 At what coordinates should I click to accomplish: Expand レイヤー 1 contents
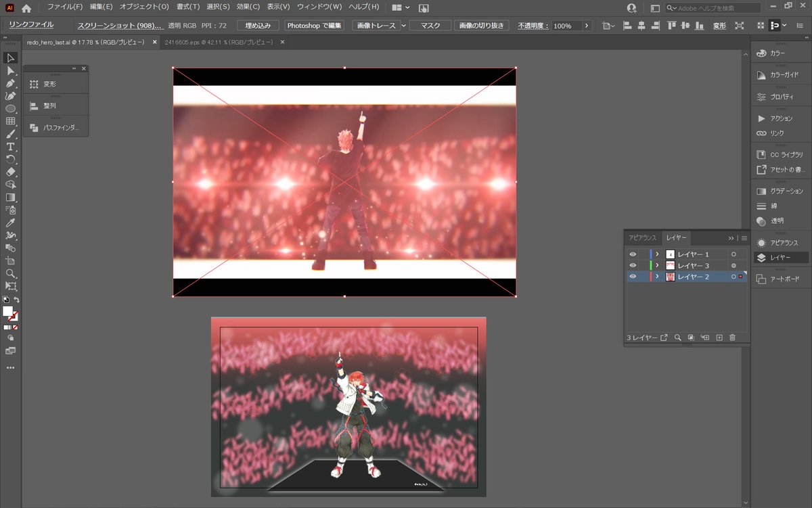[x=657, y=254]
